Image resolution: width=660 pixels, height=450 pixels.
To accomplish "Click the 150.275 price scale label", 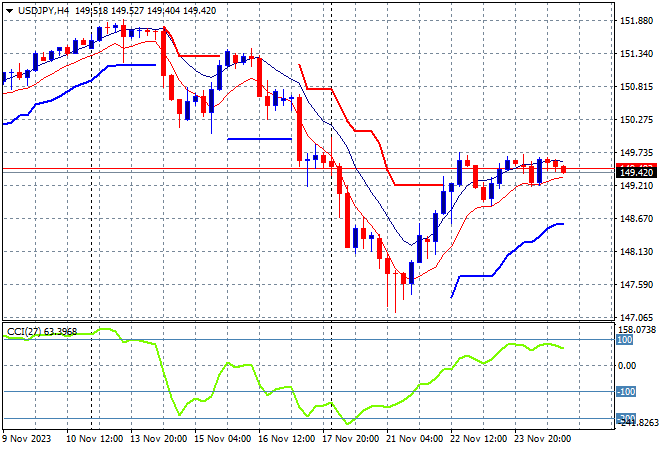I will click(x=636, y=120).
